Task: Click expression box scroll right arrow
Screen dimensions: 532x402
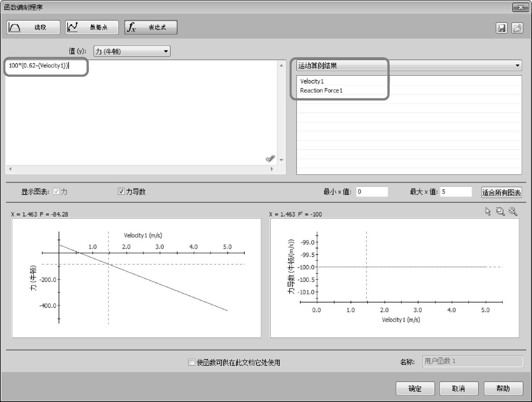Action: (x=272, y=169)
